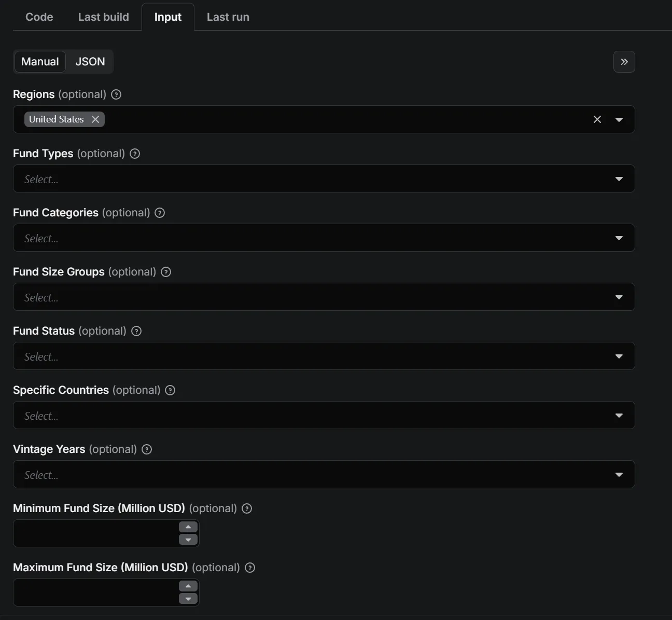The image size is (672, 620).
Task: Switch to the Last build tab
Action: pos(103,17)
